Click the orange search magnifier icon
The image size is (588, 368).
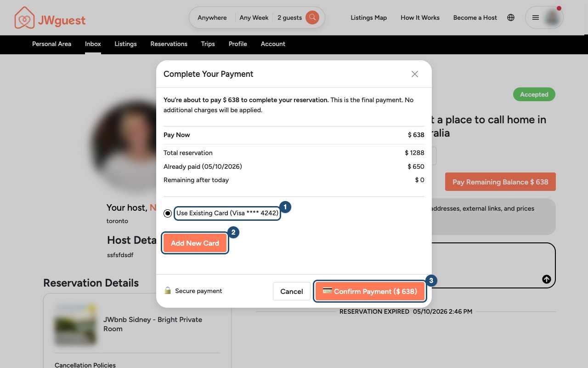coord(312,17)
